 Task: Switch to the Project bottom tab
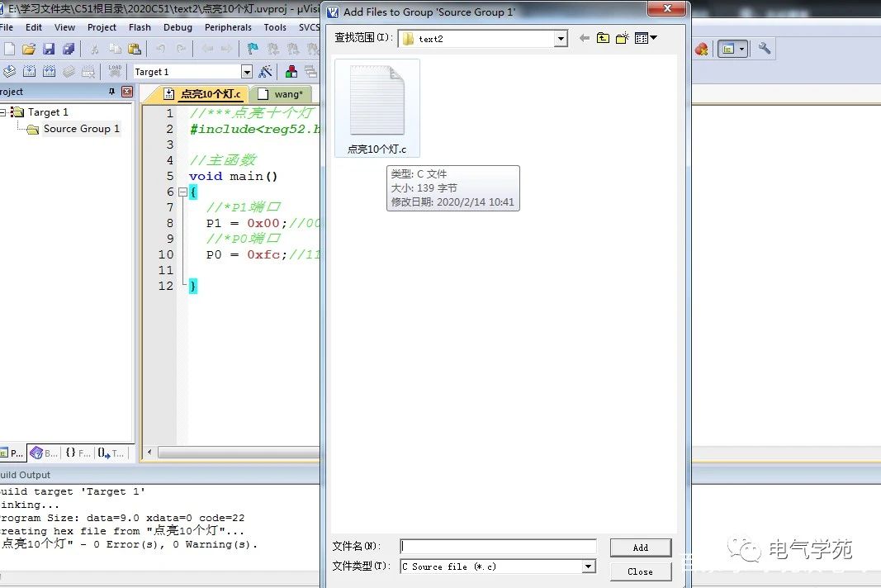(x=12, y=453)
